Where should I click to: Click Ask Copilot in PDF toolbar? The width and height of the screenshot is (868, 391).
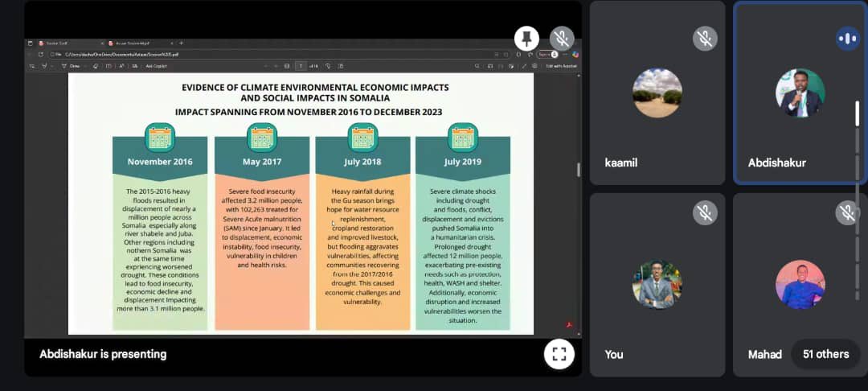(x=156, y=66)
